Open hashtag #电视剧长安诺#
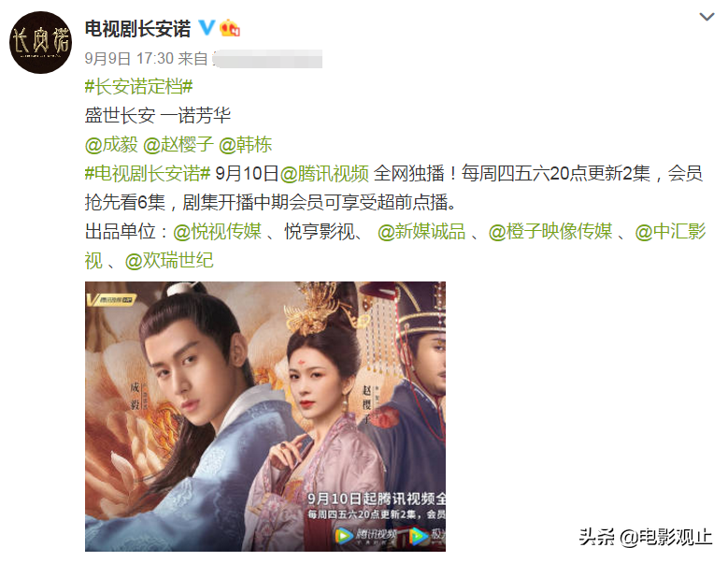 [x=148, y=174]
